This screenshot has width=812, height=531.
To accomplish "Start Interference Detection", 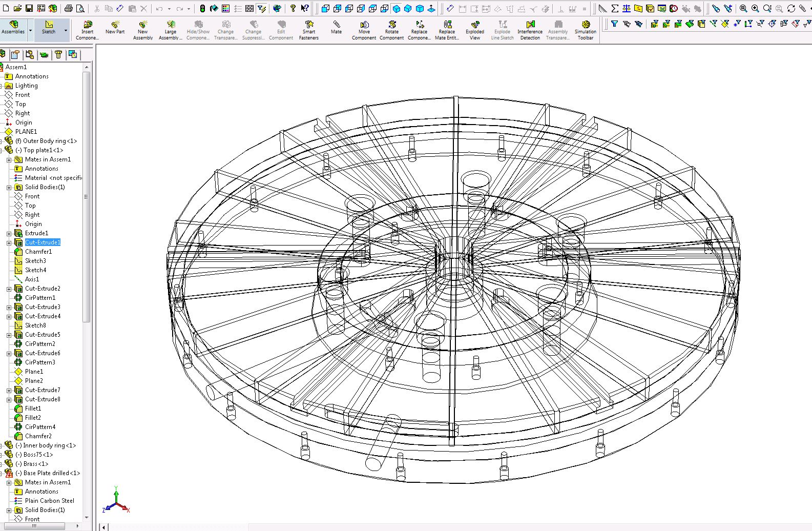I will (530, 30).
